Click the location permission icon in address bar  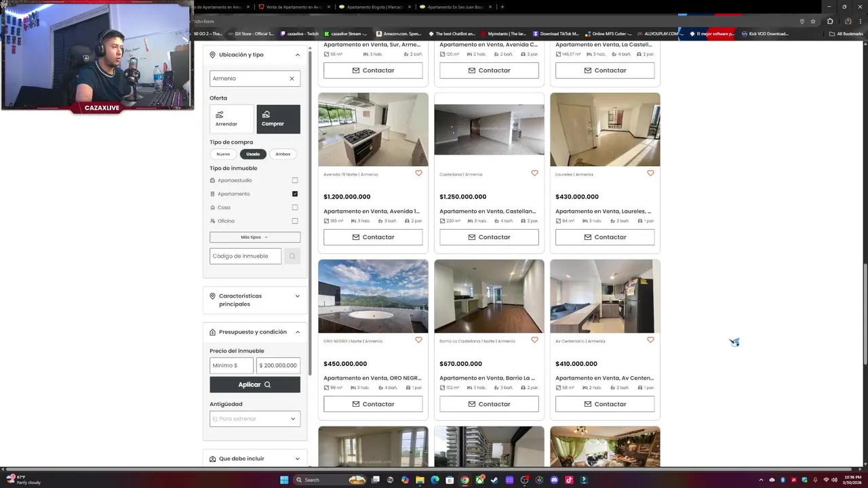coord(802,21)
